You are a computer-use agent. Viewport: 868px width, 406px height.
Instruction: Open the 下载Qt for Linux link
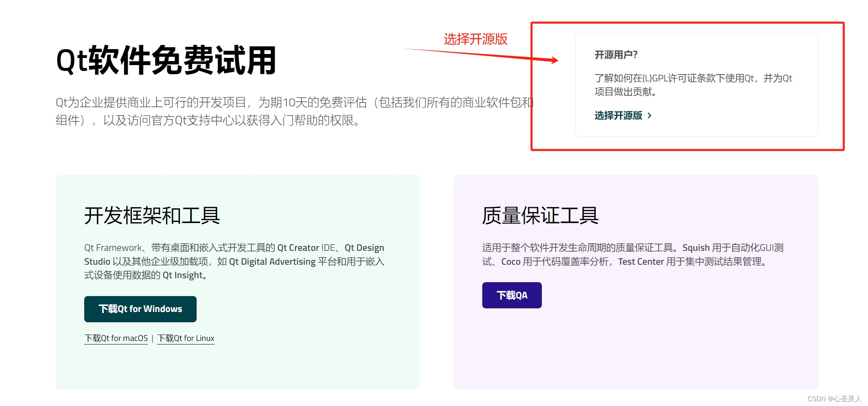click(185, 338)
